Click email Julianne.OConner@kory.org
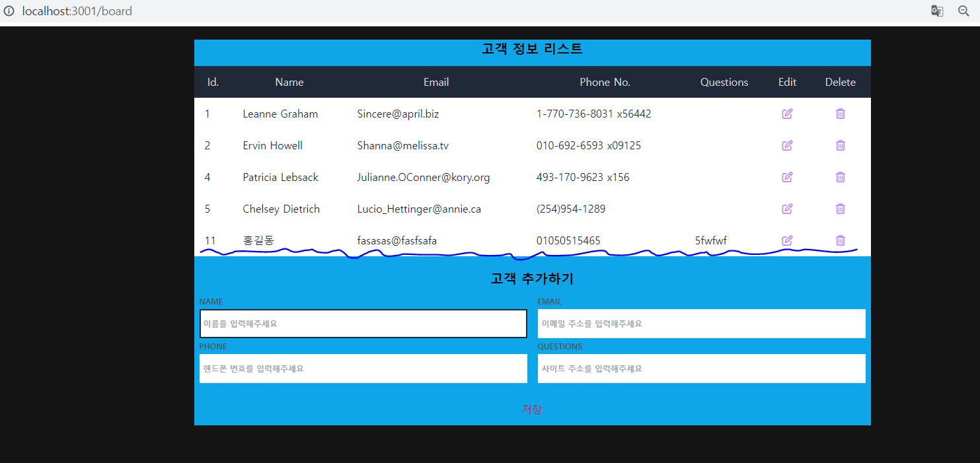 [424, 177]
